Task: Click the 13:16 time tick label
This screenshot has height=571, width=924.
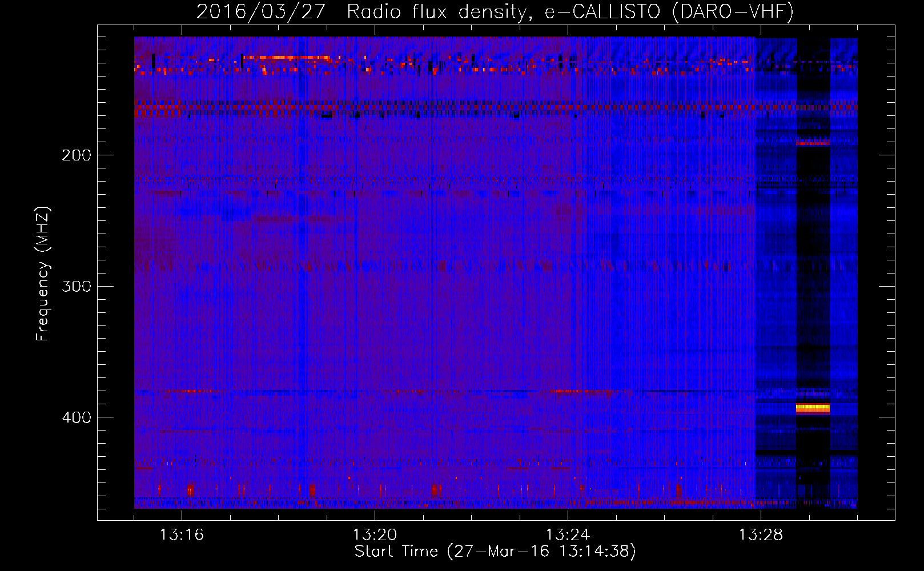Action: point(182,534)
